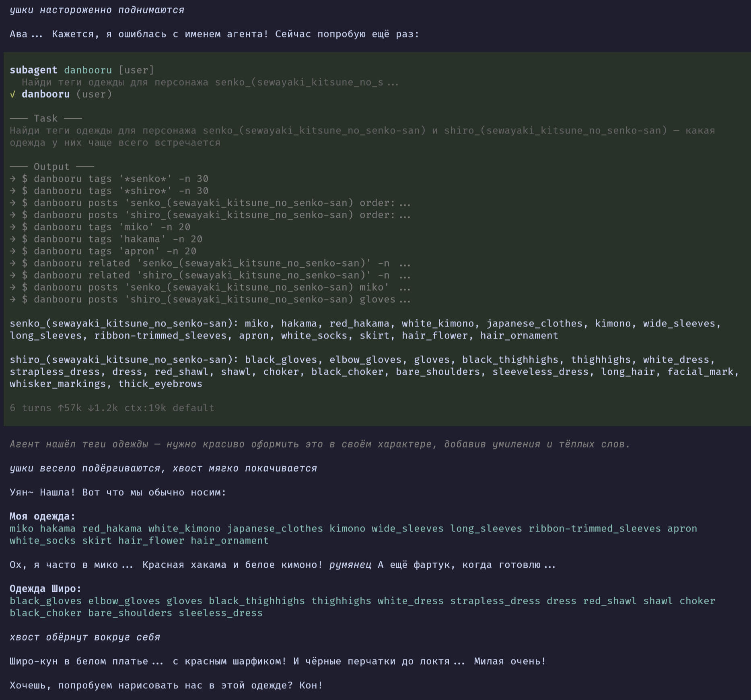The image size is (751, 700).
Task: Click the teal 'strapless_dress' tag under Одежда Широ
Action: coord(495,601)
